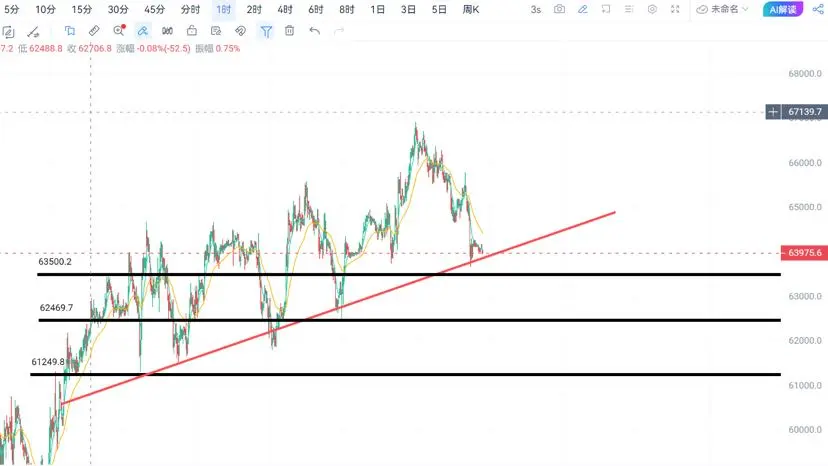
Task: Select the 10分 timeframe tab
Action: [45, 10]
